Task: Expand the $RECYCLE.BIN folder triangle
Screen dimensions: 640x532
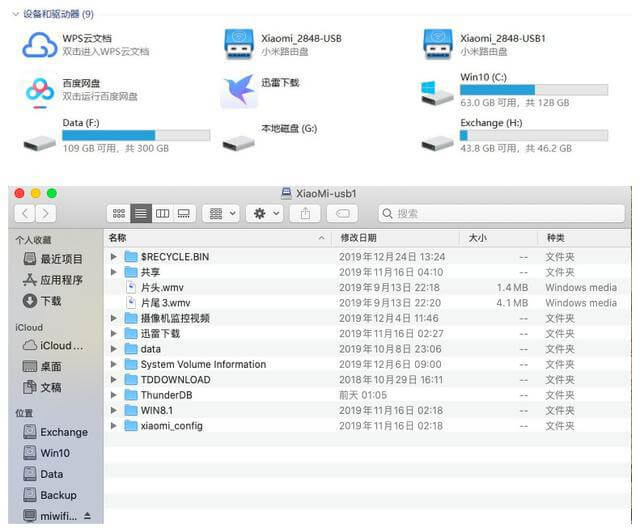Action: (114, 257)
